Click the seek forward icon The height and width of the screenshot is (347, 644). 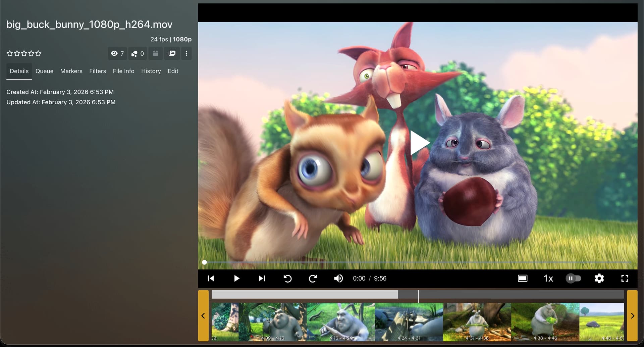[313, 279]
